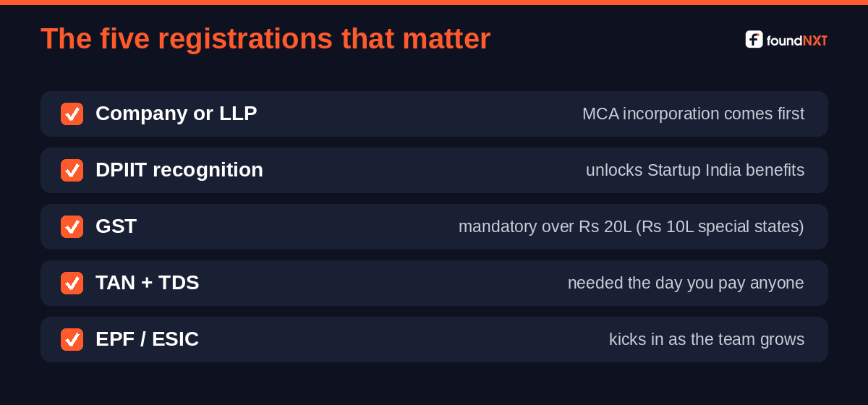868x405 pixels.
Task: Uncheck the DPIIT recognition checkbox
Action: pyautogui.click(x=72, y=170)
